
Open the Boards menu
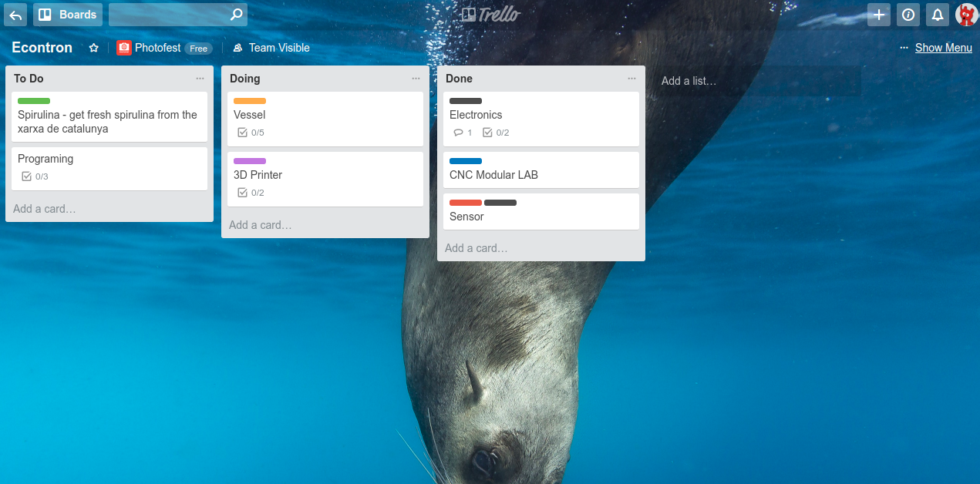68,15
